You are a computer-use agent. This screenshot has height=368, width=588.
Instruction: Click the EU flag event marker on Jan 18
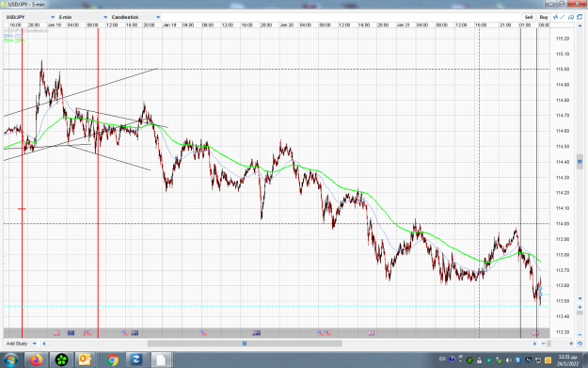click(71, 333)
